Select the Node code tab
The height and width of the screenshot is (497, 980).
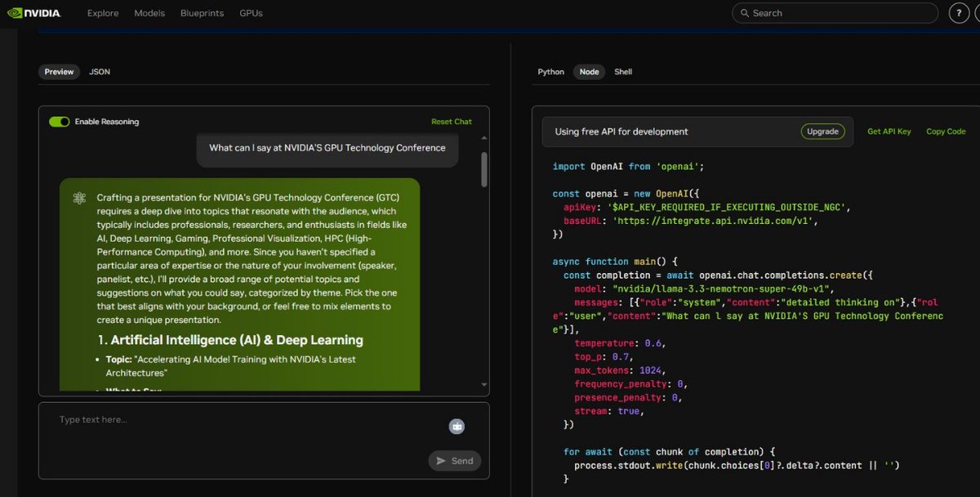[x=589, y=71]
